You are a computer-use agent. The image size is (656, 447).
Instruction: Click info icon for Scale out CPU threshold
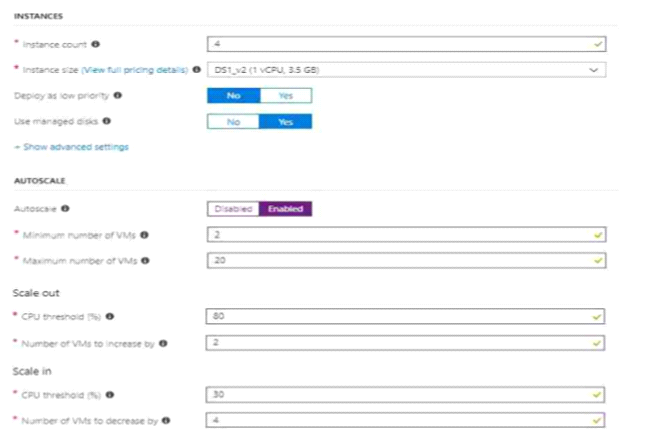click(110, 316)
